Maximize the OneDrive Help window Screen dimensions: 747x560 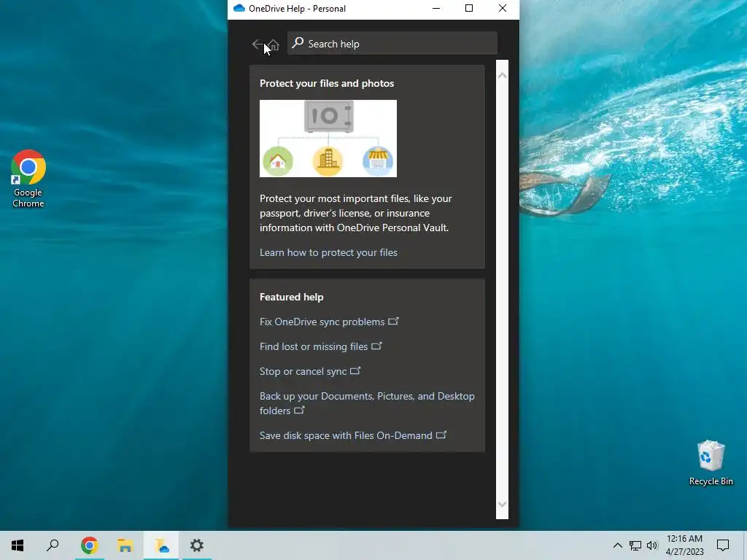coord(469,9)
